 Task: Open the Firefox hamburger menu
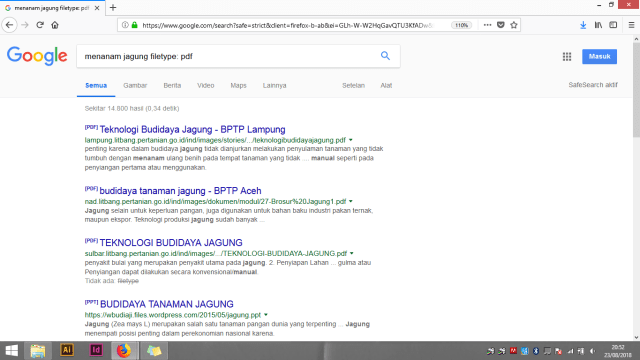pyautogui.click(x=631, y=25)
